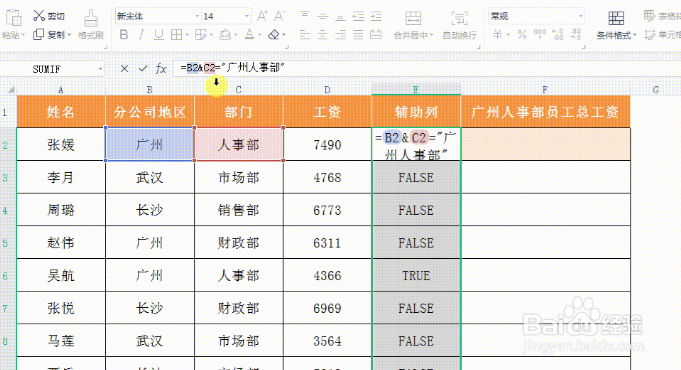Click the Copy (复制) button
The image size is (681, 370).
pyautogui.click(x=49, y=34)
